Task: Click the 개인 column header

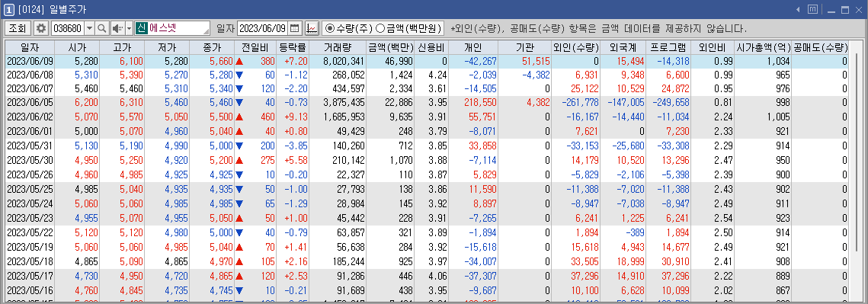Action: [x=473, y=47]
